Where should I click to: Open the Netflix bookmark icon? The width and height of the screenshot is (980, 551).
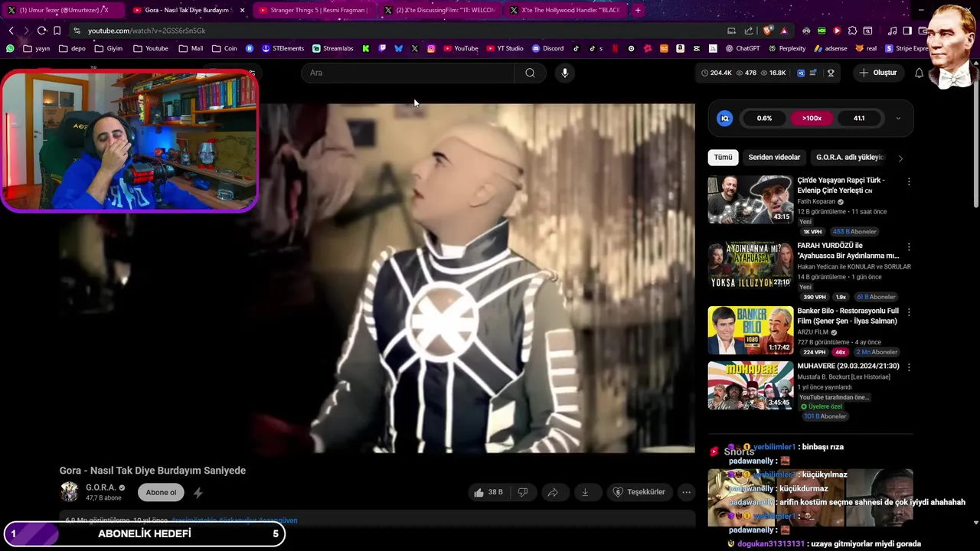click(615, 48)
